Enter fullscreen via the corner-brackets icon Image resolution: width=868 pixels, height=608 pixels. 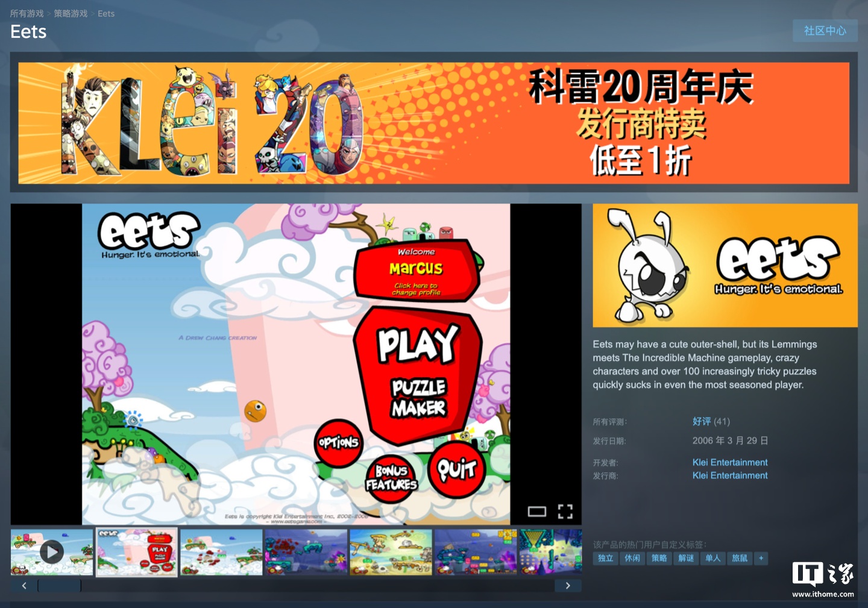(565, 512)
